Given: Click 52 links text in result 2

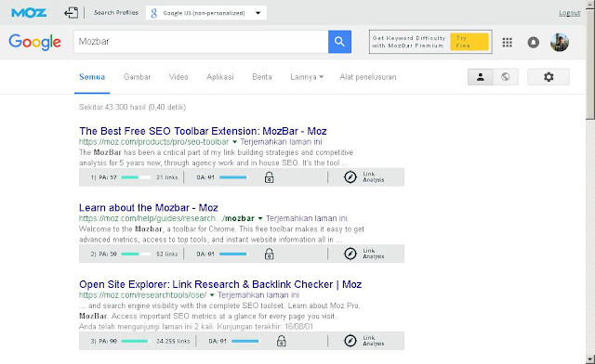Looking at the screenshot, I should tap(167, 253).
